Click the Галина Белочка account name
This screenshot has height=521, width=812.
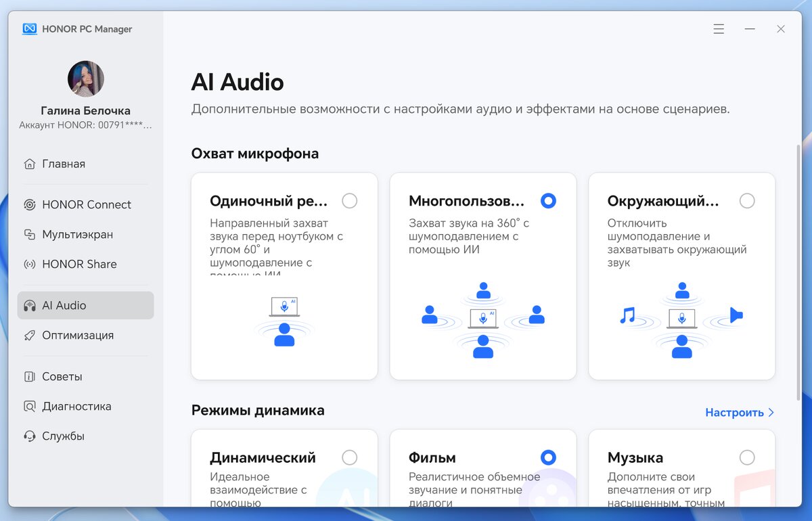[86, 111]
